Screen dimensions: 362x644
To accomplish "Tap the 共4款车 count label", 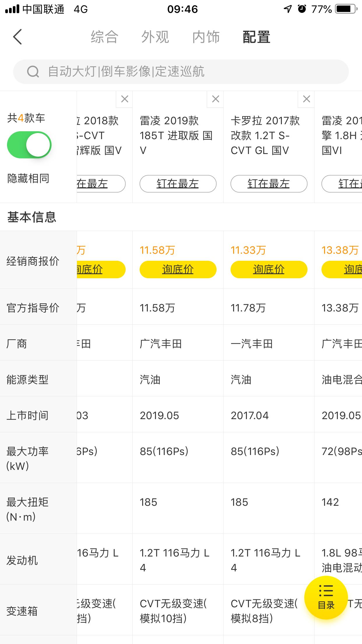I will tap(26, 118).
